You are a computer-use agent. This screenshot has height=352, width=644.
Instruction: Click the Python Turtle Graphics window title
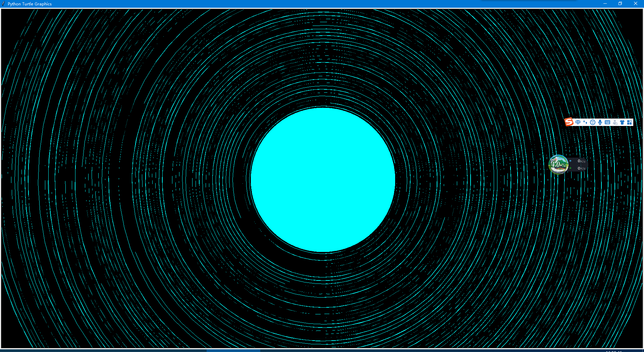point(30,4)
